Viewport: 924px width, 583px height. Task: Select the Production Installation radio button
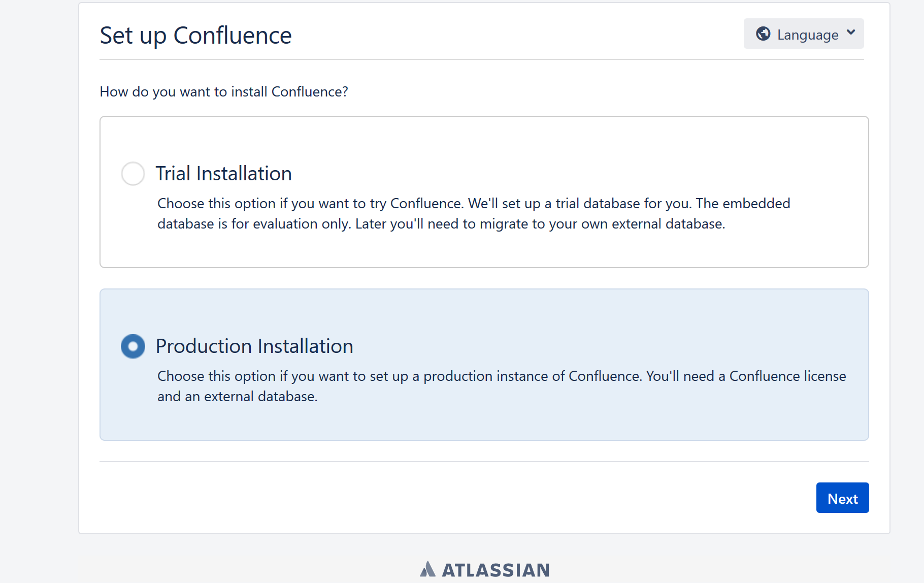133,346
